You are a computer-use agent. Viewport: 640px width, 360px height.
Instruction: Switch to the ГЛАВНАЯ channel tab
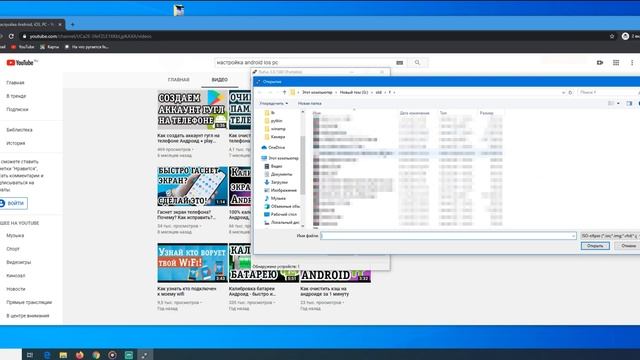pos(178,80)
